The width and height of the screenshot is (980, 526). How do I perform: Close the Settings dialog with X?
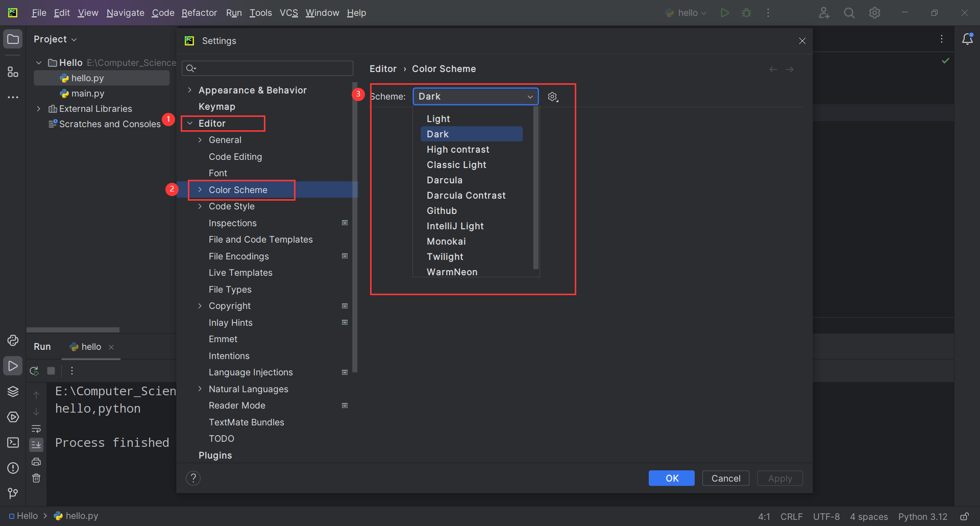coord(802,41)
